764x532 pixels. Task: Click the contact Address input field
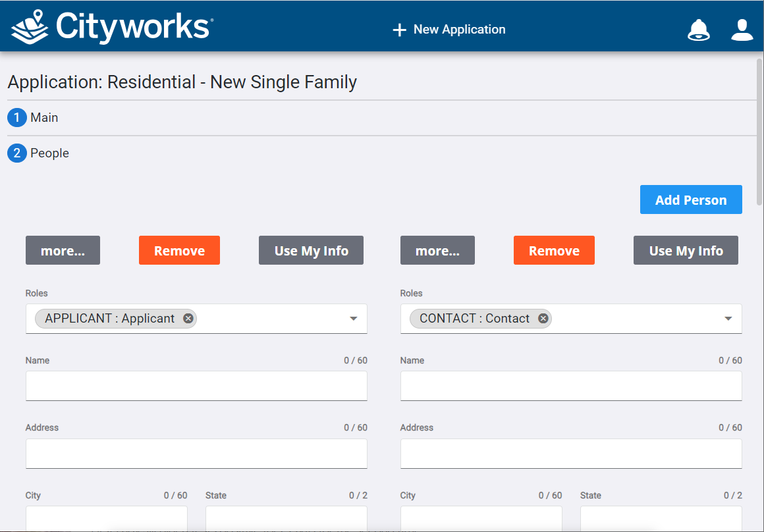571,453
